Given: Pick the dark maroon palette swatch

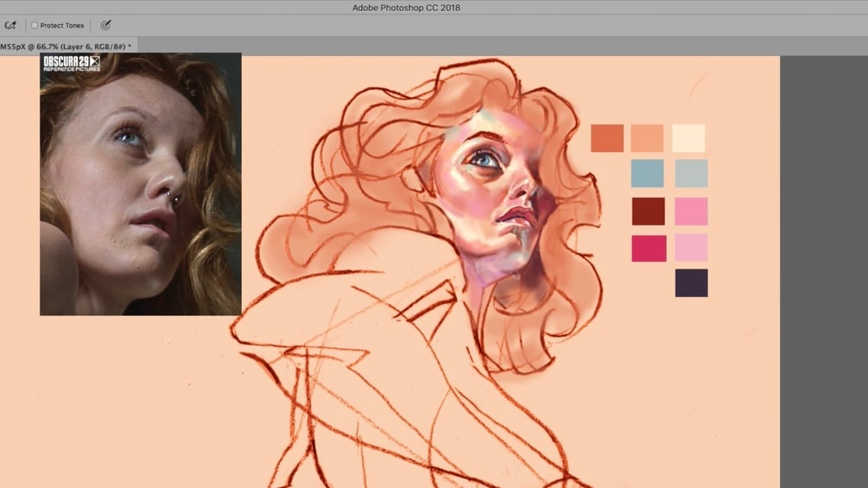Looking at the screenshot, I should coord(649,211).
